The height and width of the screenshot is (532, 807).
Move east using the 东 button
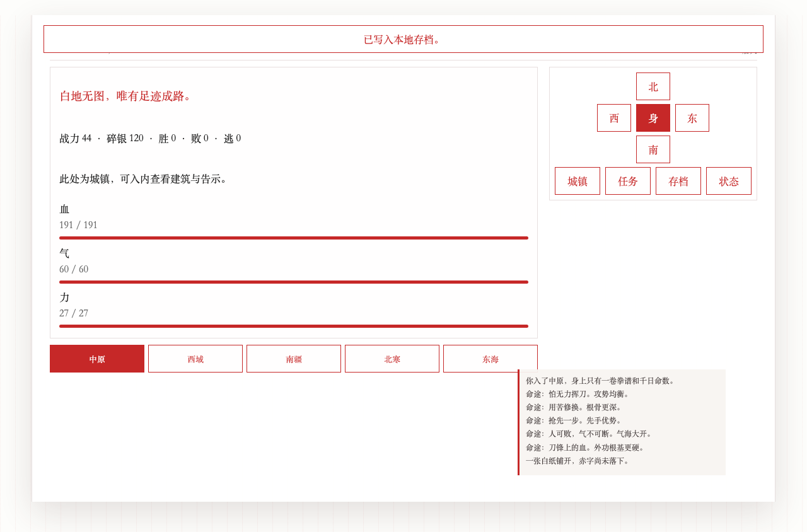tap(692, 118)
